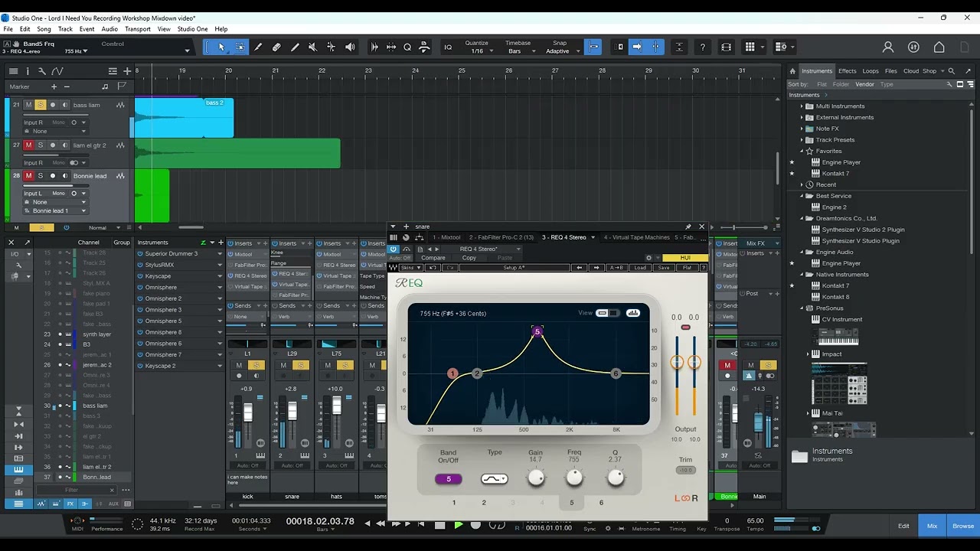Click the Waves undo arrow button

(x=433, y=268)
